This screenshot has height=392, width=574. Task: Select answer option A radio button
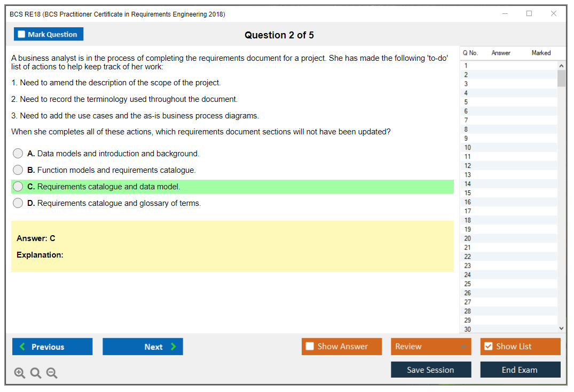click(x=18, y=154)
